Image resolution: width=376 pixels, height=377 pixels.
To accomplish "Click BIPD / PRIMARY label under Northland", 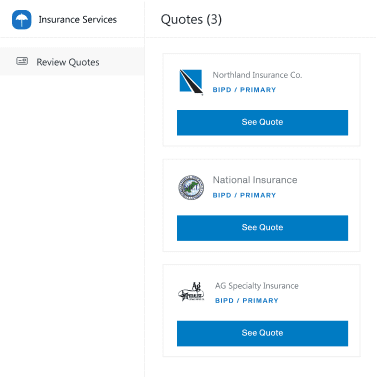I will tap(244, 90).
